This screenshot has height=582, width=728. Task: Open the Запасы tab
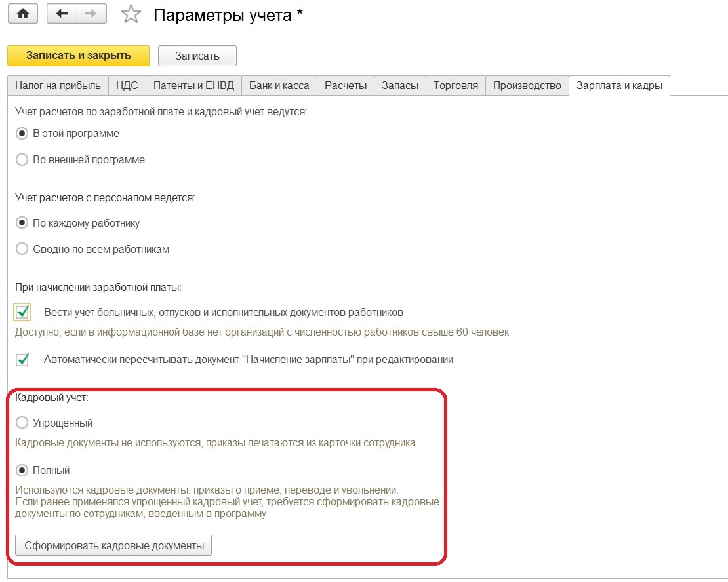pos(400,86)
